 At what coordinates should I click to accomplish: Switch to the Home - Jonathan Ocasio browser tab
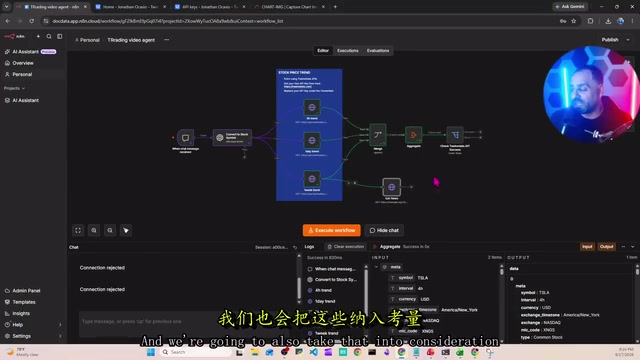click(x=131, y=7)
